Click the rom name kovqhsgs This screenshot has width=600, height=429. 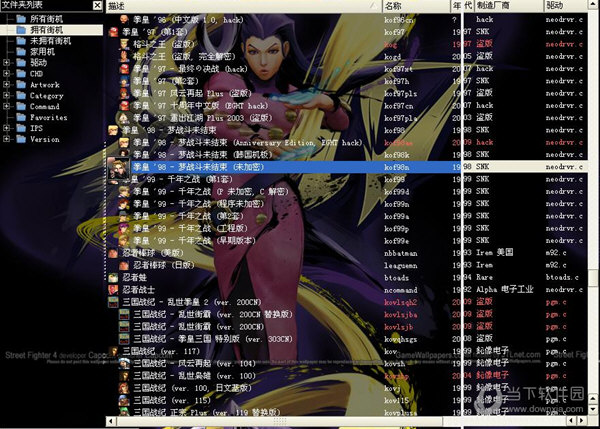[401, 339]
